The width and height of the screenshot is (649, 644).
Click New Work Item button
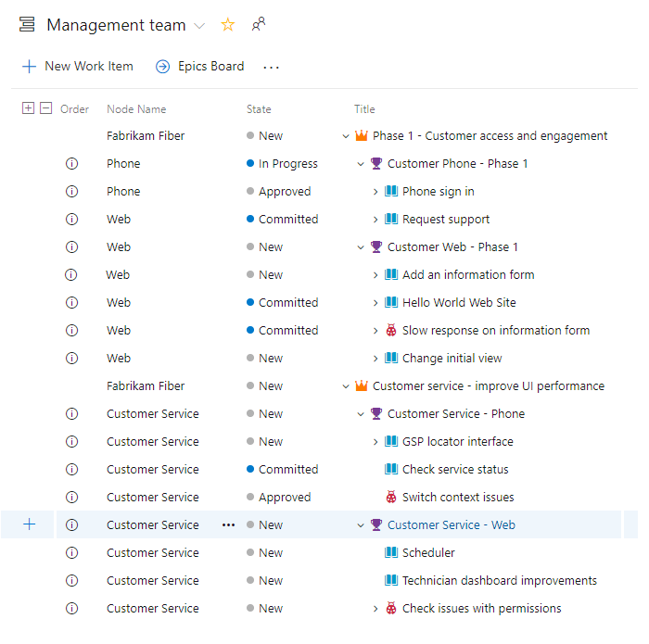pos(78,67)
